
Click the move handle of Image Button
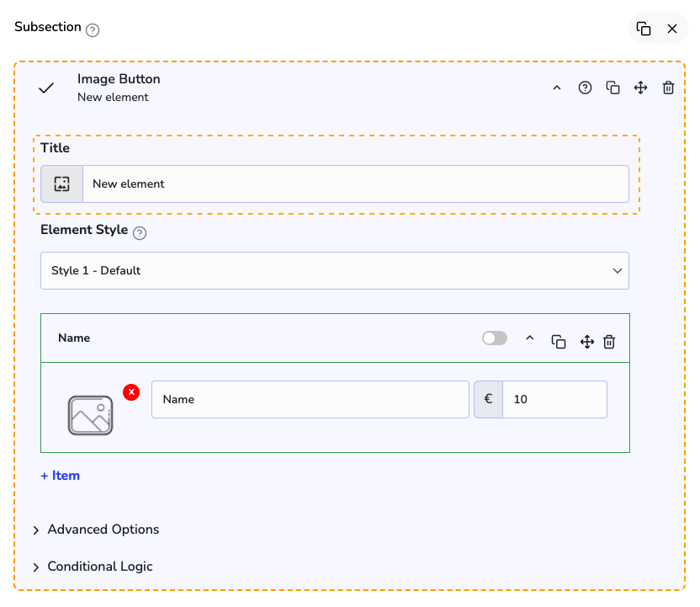pos(640,88)
